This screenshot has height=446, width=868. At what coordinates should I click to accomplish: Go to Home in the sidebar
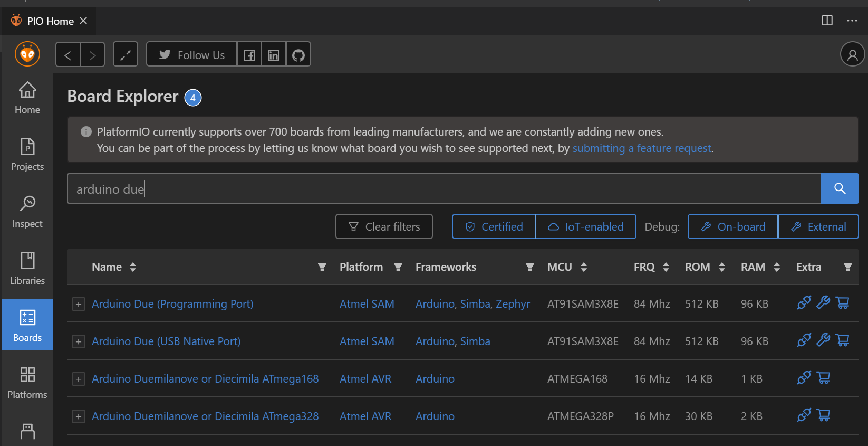[x=27, y=98]
